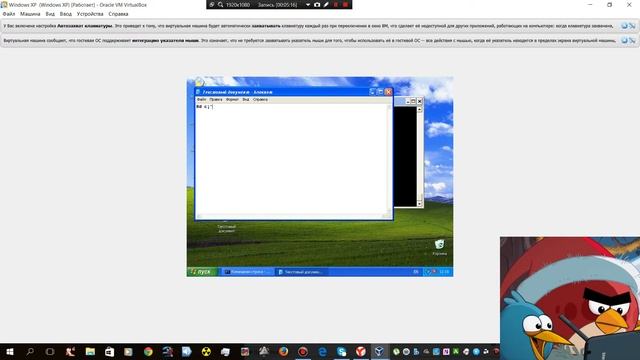This screenshot has height=360, width=640.
Task: Open Task View from the taskbar
Action: pos(50,351)
